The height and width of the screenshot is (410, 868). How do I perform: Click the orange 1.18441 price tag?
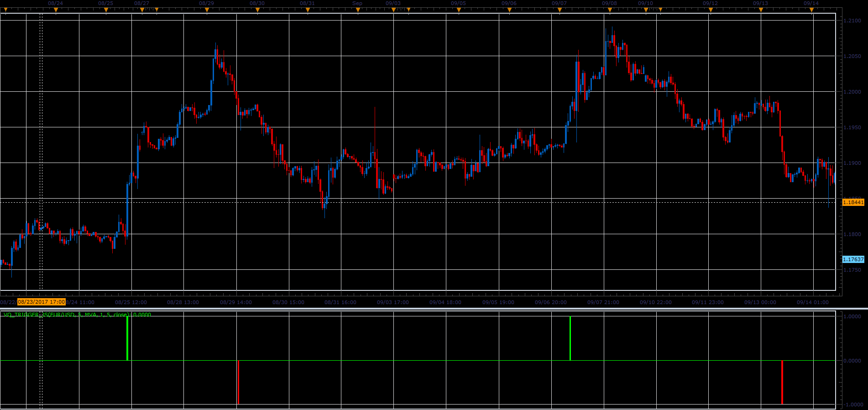point(853,202)
